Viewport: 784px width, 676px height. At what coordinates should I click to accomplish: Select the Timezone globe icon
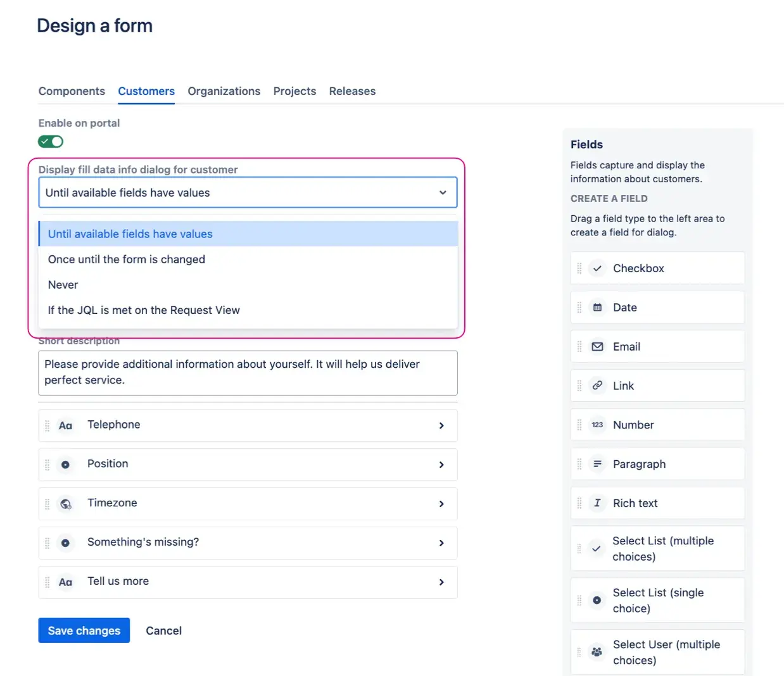coord(66,504)
